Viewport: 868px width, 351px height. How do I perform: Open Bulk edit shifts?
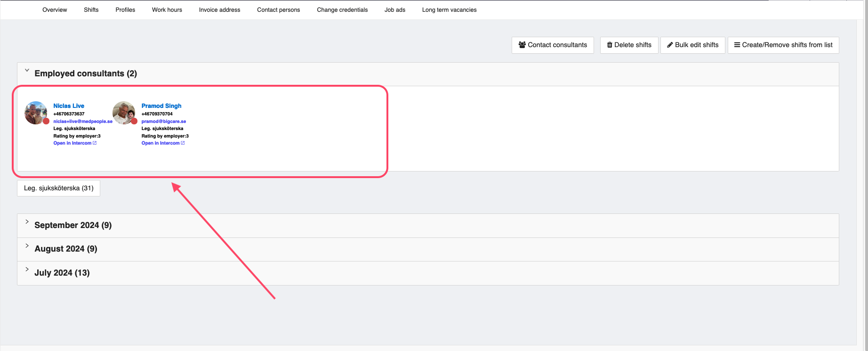click(692, 45)
